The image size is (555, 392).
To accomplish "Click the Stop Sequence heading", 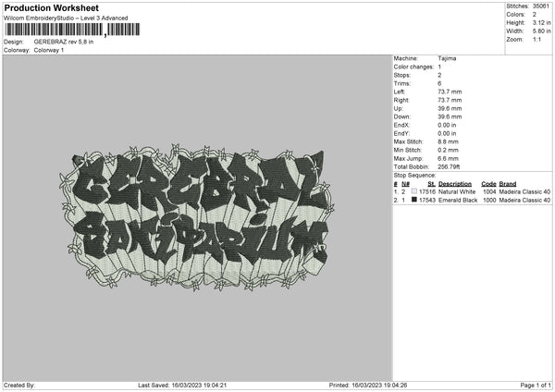I will (414, 176).
